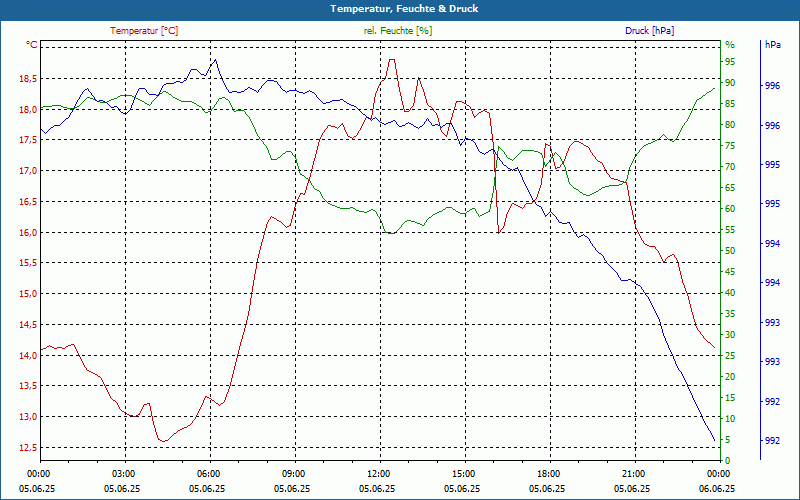Click the 17,5 temperature axis value

[x=28, y=140]
